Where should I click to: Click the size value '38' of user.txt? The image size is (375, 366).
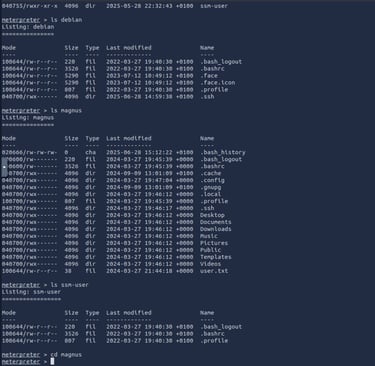(x=68, y=271)
